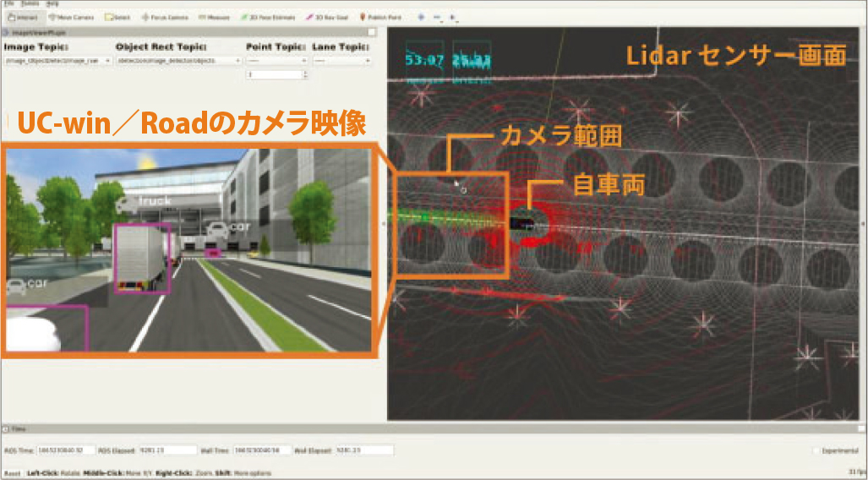Open the Help menu
Screen dimensions: 868x480
pos(53,3)
